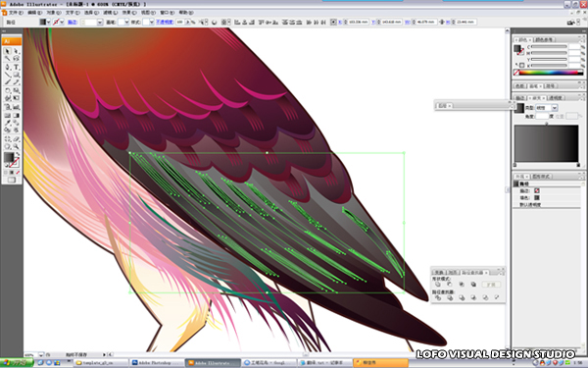
Task: Open the gradient type dropdown
Action: pos(555,108)
